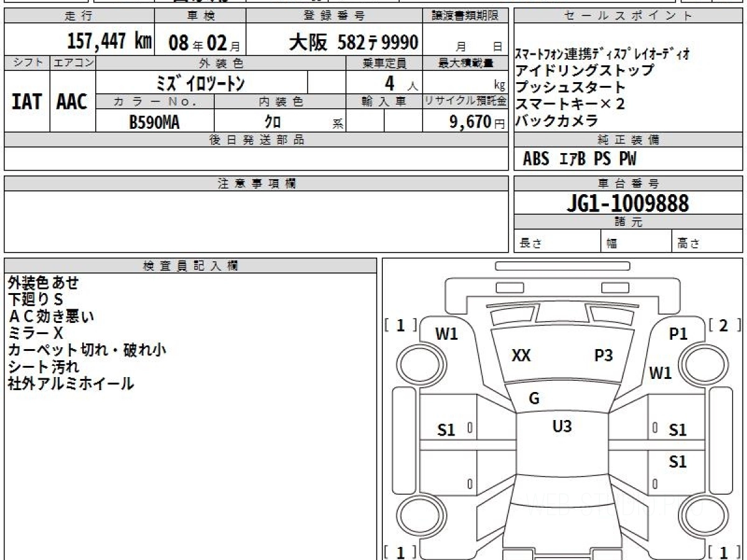This screenshot has width=747, height=560.
Task: Select equipment line ABS エアB PS PW
Action: 580,160
